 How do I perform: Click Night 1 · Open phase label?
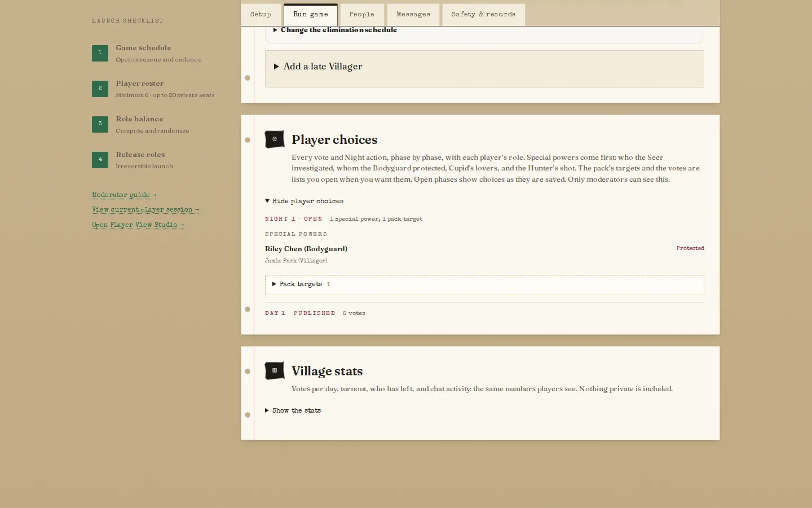click(x=294, y=219)
